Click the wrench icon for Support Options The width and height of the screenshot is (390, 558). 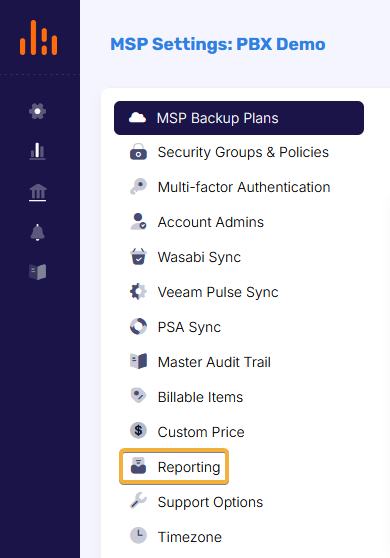[138, 501]
